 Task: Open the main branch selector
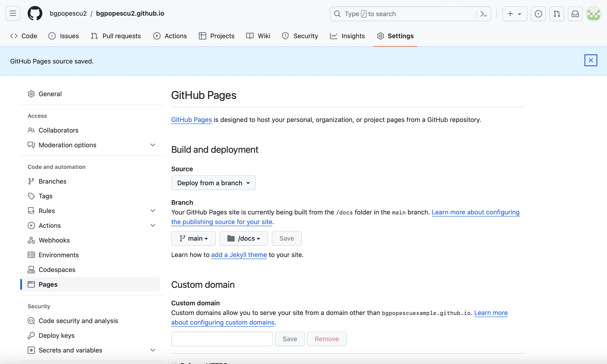(x=193, y=238)
